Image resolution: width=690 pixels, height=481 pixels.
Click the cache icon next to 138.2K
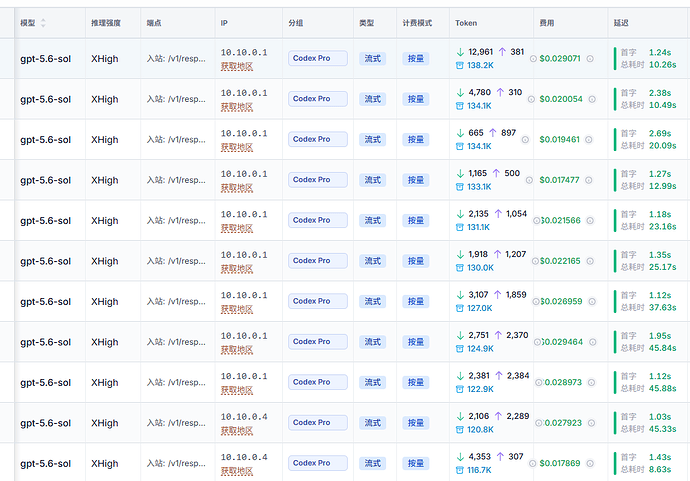(x=459, y=66)
